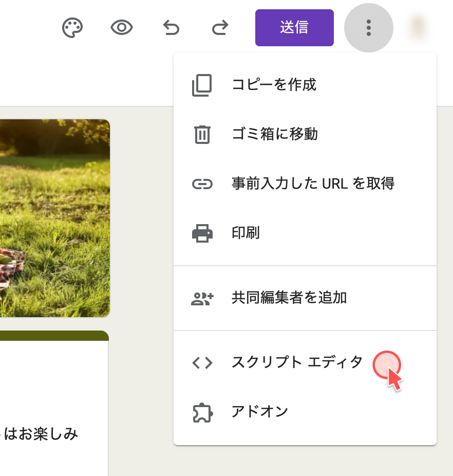Image resolution: width=453 pixels, height=476 pixels.
Task: Open the blurred account avatar
Action: (418, 28)
